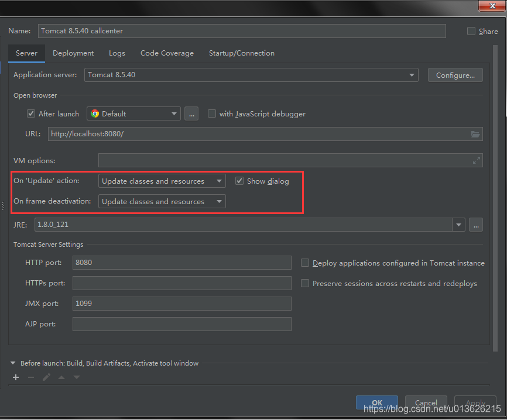The width and height of the screenshot is (507, 420).
Task: Click the JMX port field
Action: [x=181, y=304]
